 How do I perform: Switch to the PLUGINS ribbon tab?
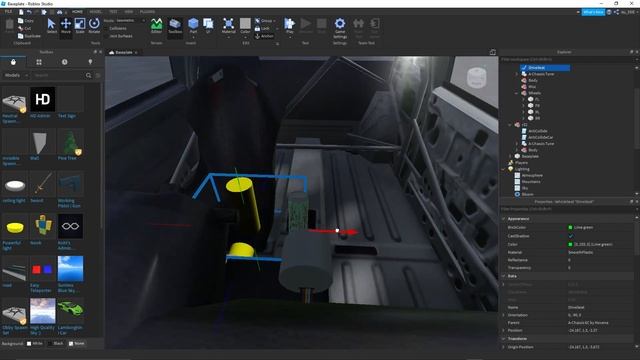pyautogui.click(x=147, y=12)
